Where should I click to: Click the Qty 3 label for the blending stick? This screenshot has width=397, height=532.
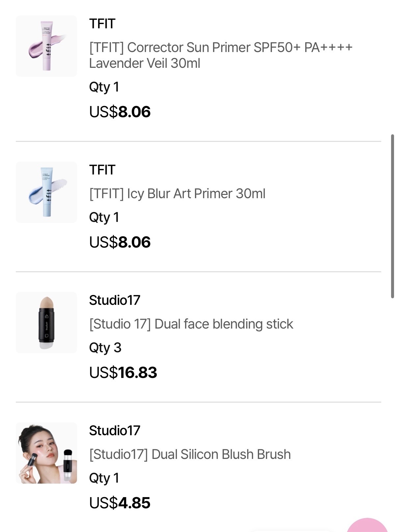point(105,348)
